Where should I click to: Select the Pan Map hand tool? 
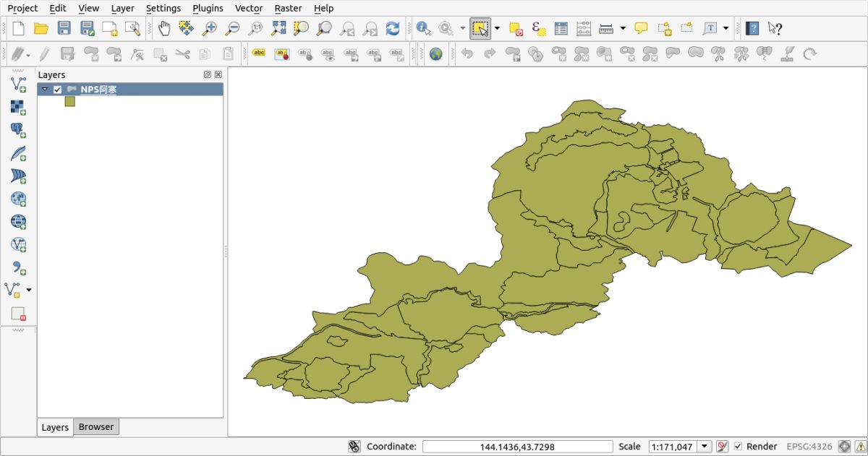click(164, 28)
